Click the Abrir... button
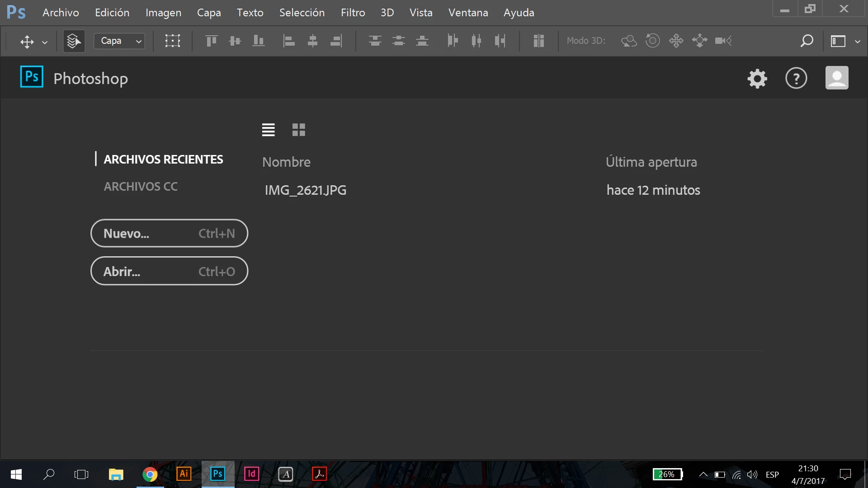The image size is (868, 488). (x=169, y=272)
